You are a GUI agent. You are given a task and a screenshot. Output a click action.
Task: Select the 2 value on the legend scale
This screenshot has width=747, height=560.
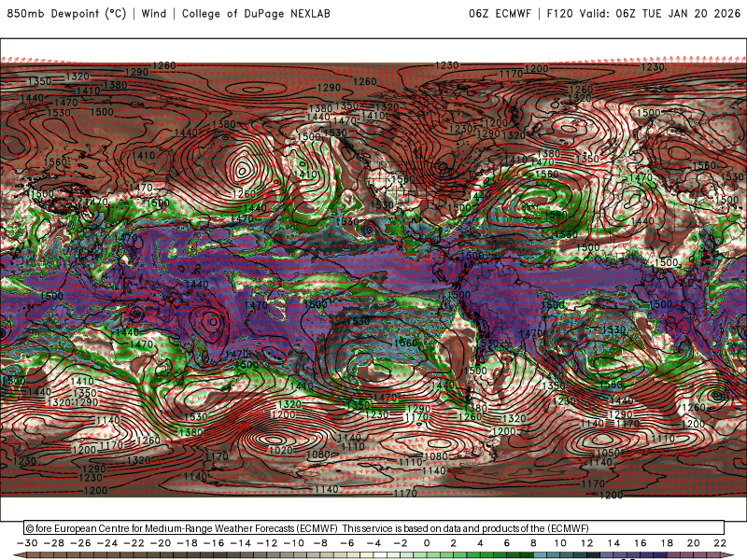click(454, 543)
